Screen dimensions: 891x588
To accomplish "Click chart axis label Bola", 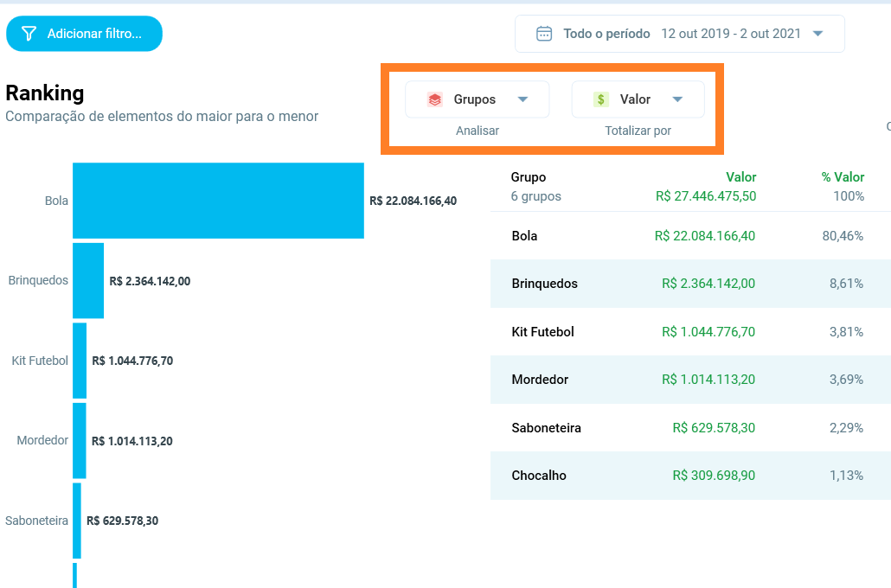I will [x=56, y=201].
